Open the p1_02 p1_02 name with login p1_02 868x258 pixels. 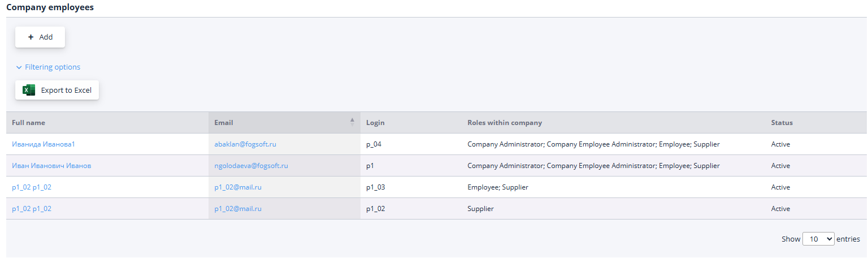32,209
